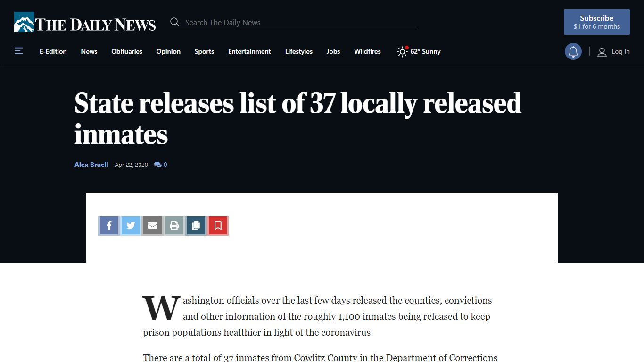This screenshot has height=362, width=644.
Task: Open the Wildfires section
Action: [367, 51]
